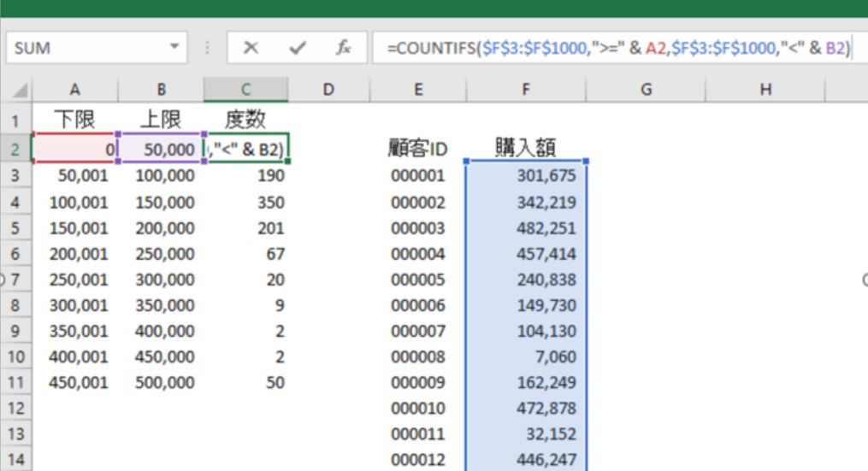Image resolution: width=868 pixels, height=471 pixels.
Task: Click frequency cell showing 350
Action: 245,203
